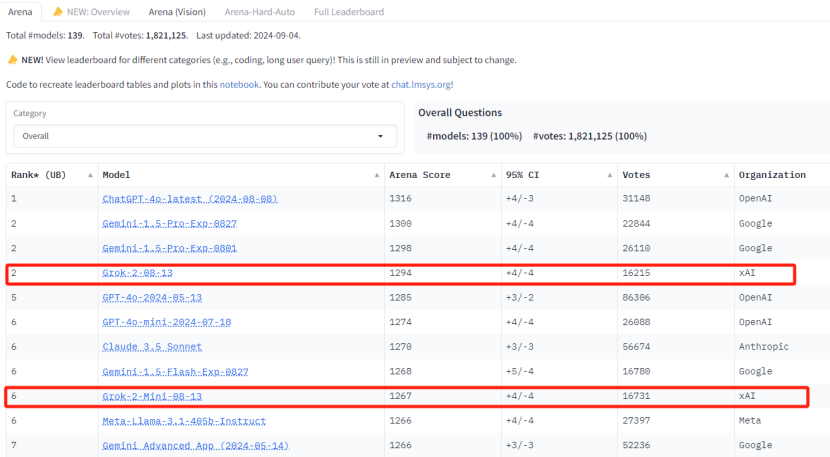Click the sort arrows in Rank column header
Image resolution: width=830 pixels, height=457 pixels.
pyautogui.click(x=91, y=175)
